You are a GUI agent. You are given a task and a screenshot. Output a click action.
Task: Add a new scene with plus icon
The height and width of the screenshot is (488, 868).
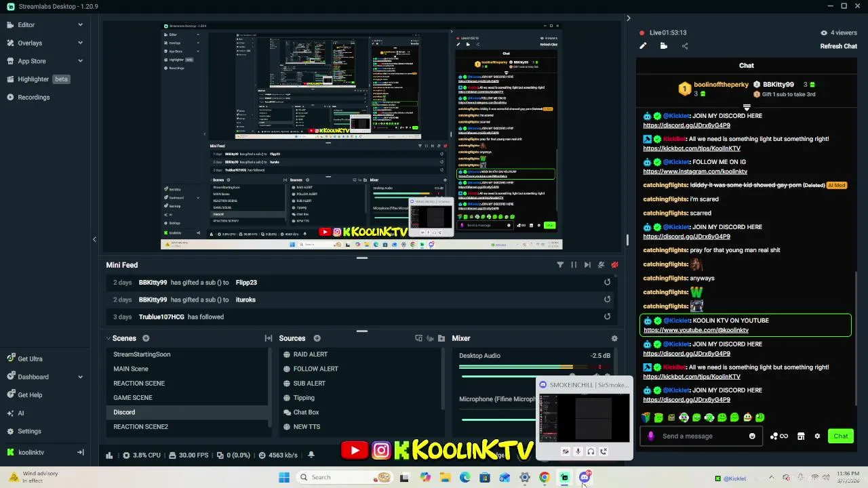[x=146, y=338]
